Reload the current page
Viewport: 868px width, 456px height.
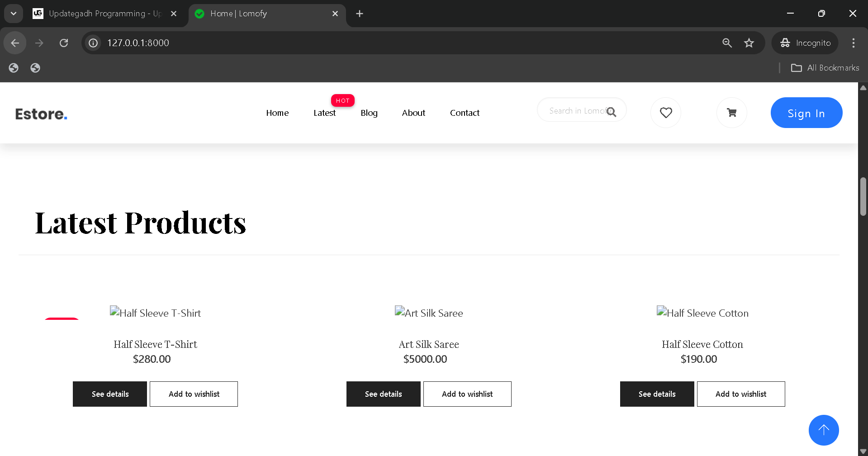pyautogui.click(x=64, y=43)
